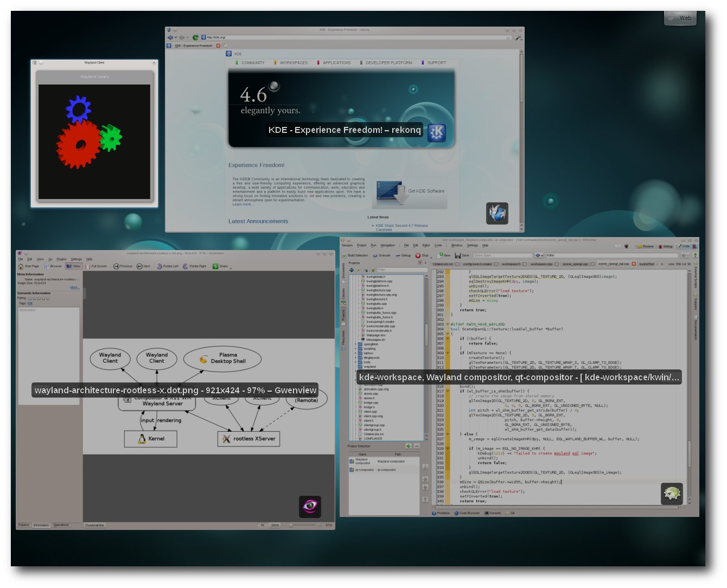The width and height of the screenshot is (727, 588).
Task: Click the More... link in Gwenview Meta Information
Action: (74, 287)
